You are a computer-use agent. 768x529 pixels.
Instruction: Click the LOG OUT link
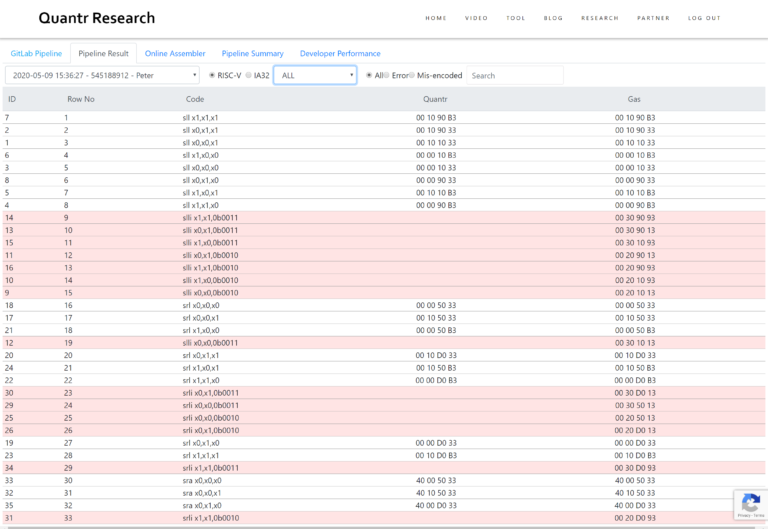point(704,18)
